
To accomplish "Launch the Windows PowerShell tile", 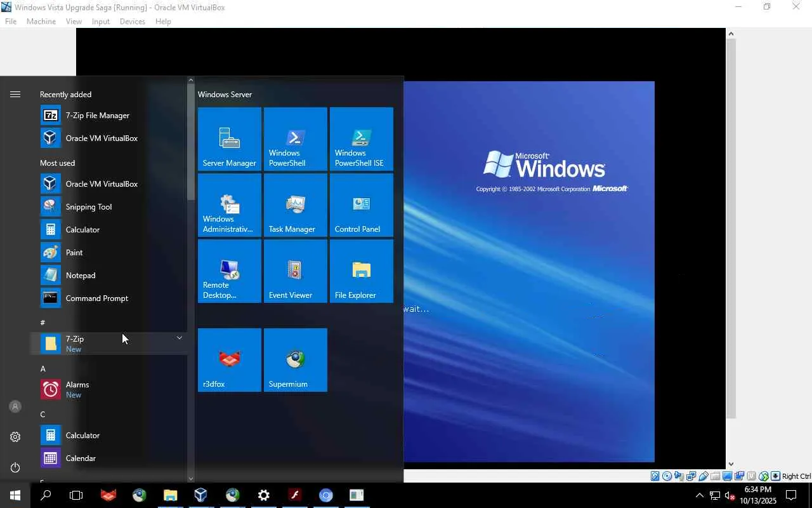I will point(296,139).
